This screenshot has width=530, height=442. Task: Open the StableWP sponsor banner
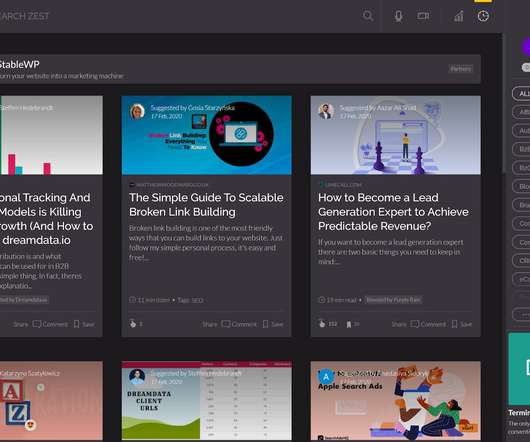tap(240, 69)
